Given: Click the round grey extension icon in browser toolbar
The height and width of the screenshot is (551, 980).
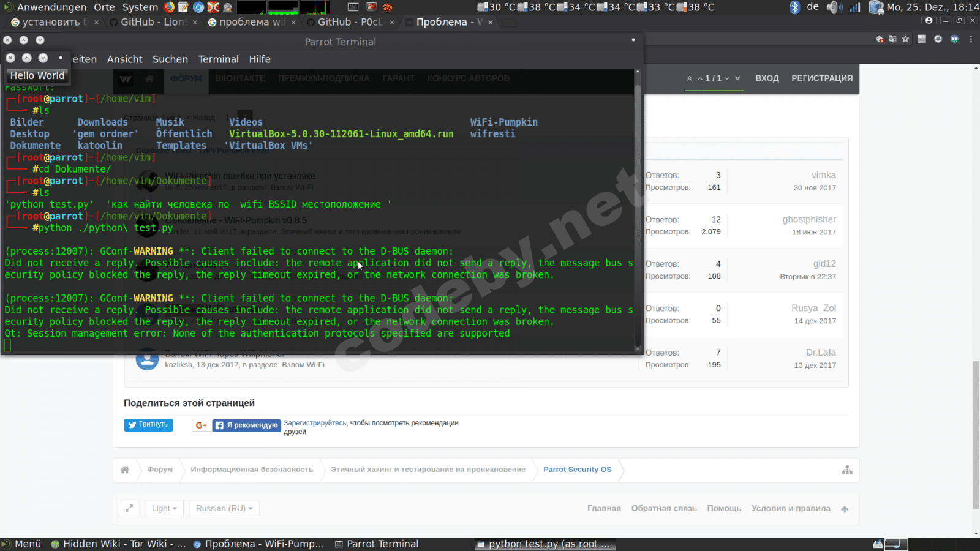Looking at the screenshot, I should click(938, 39).
